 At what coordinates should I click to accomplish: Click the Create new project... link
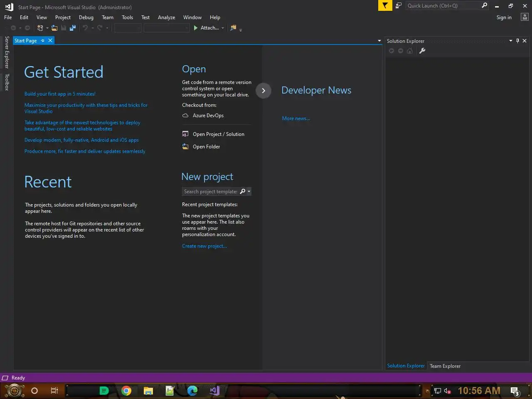point(204,246)
